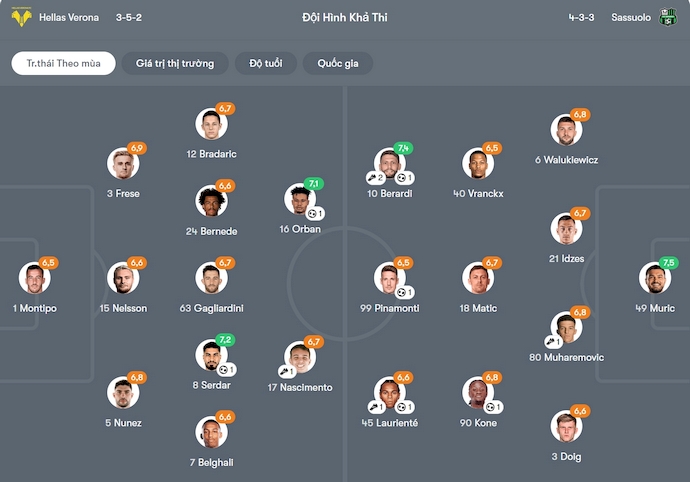
Task: Switch to Giá trị thị trường tab
Action: click(x=175, y=63)
